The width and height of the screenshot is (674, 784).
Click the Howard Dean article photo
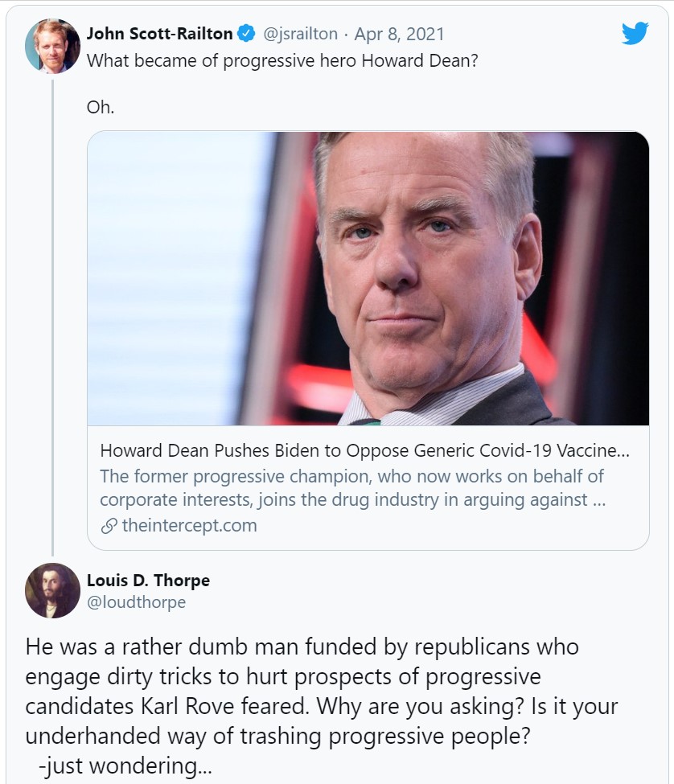point(368,278)
